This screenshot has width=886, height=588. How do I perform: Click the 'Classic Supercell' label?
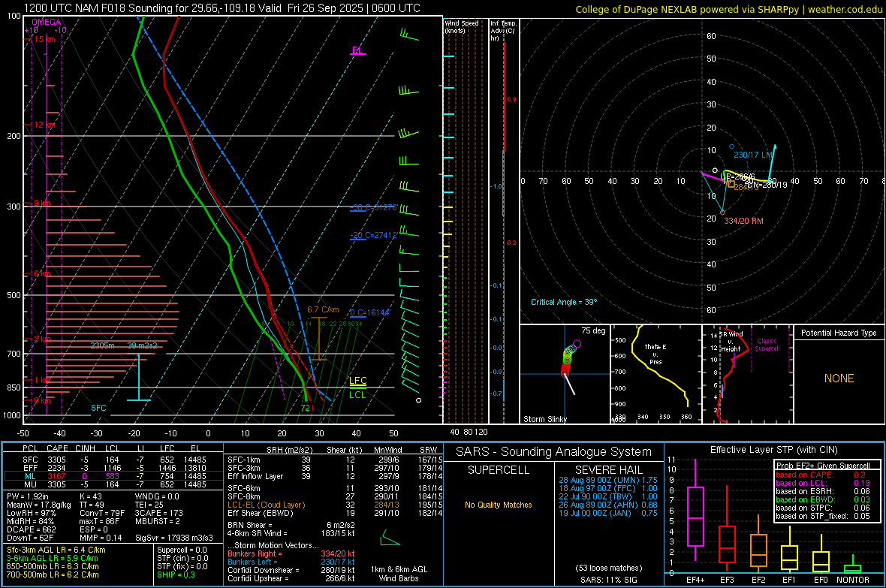click(x=767, y=345)
